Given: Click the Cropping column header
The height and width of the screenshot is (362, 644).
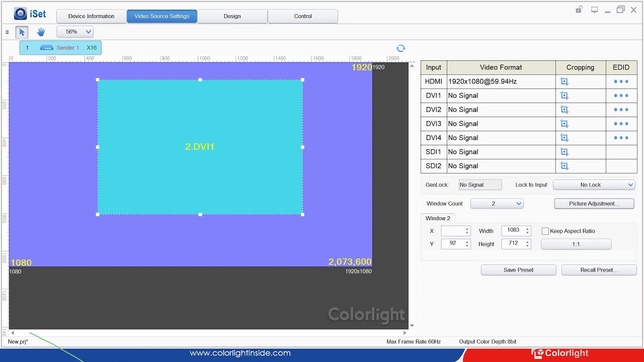Looking at the screenshot, I should point(581,67).
